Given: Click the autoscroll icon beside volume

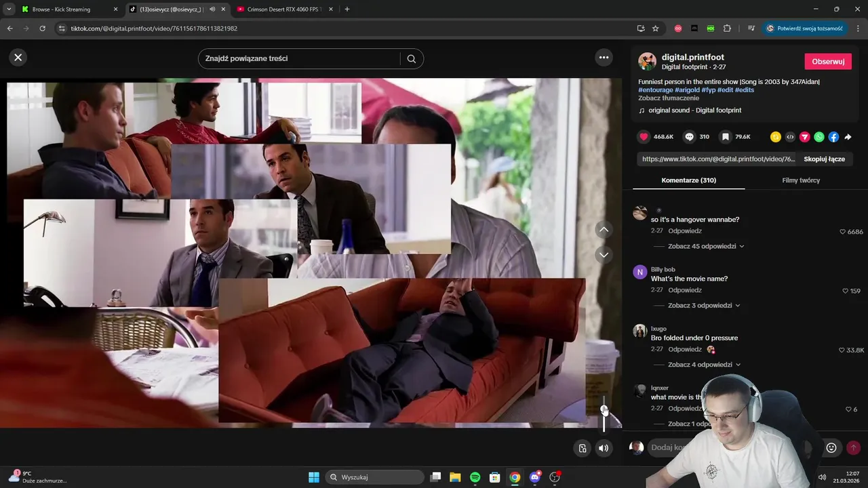Looking at the screenshot, I should tap(583, 448).
